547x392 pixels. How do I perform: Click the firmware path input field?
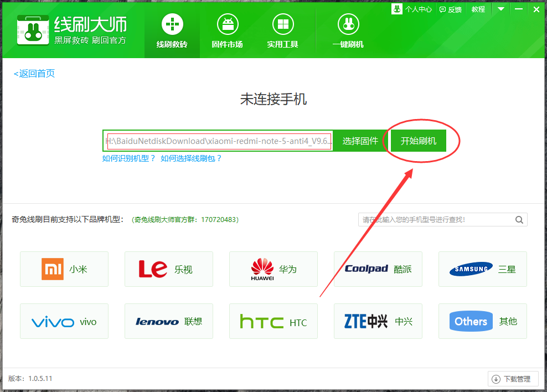click(x=218, y=141)
